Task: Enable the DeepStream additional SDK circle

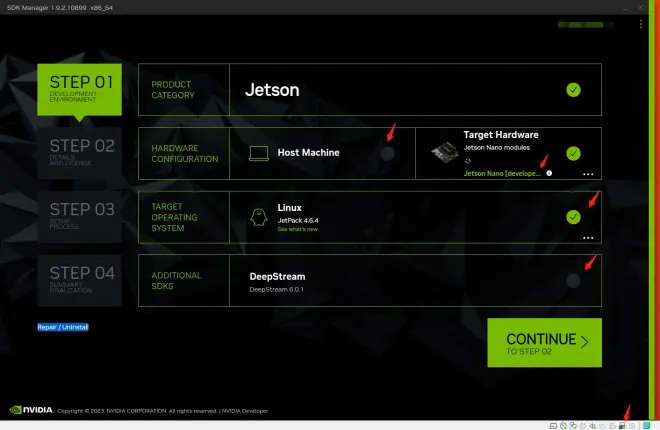Action: tap(573, 281)
